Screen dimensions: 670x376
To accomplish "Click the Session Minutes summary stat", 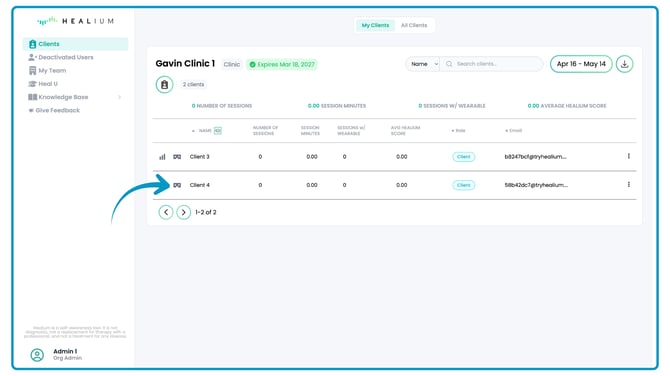I will 337,106.
